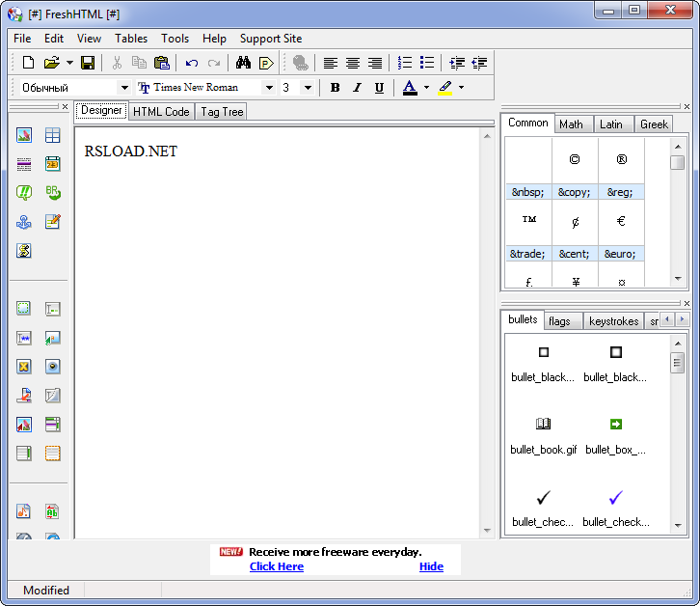Insert the &copy; symbol
The height and width of the screenshot is (606, 700).
pyautogui.click(x=575, y=169)
